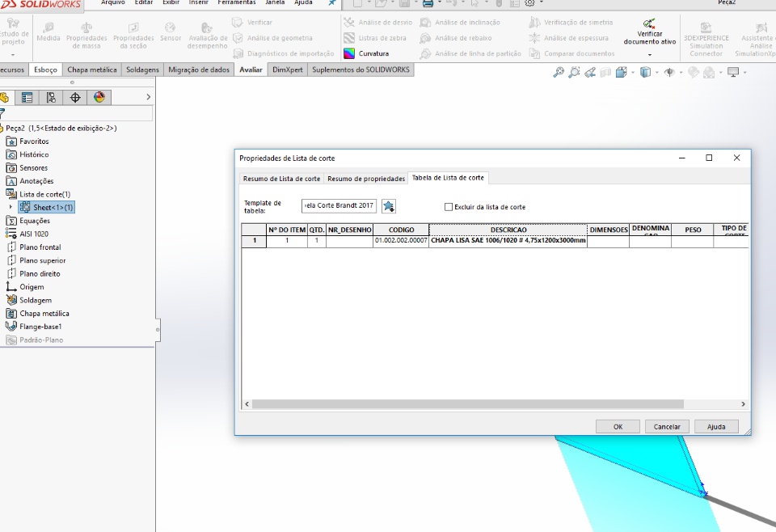Switch to Resumo de Lista de corte tab
776x532 pixels.
(281, 179)
